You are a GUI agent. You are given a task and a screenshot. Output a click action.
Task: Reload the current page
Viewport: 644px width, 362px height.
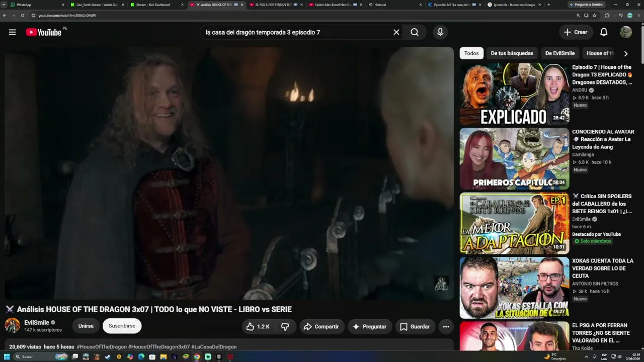point(23,16)
